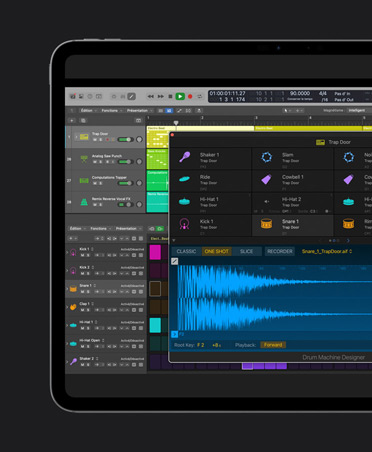Mute the Kick 1 sequencer row

[x=82, y=255]
